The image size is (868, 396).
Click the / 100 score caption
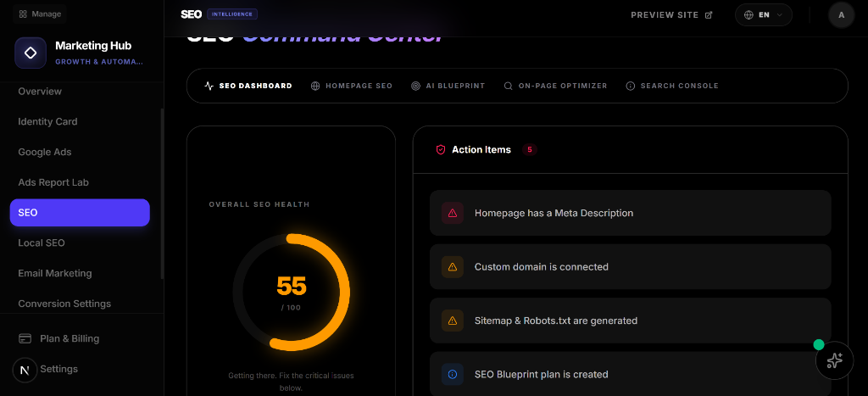(292, 307)
